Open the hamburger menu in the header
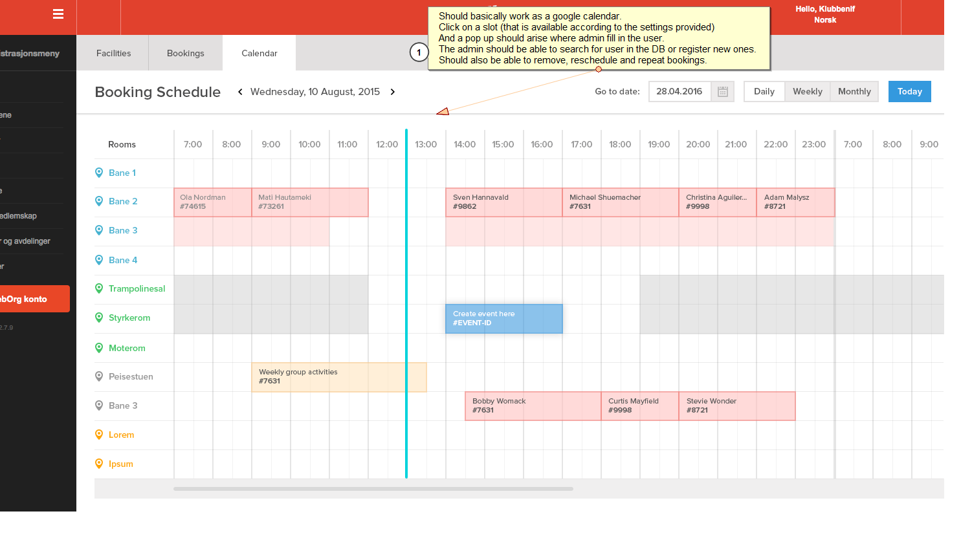972x560 pixels. (x=58, y=14)
